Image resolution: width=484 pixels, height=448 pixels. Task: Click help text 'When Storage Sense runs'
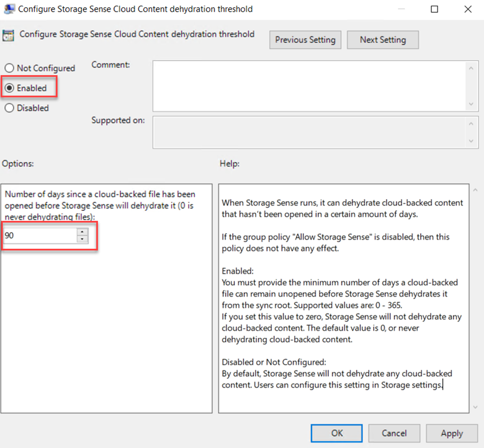[x=343, y=208]
